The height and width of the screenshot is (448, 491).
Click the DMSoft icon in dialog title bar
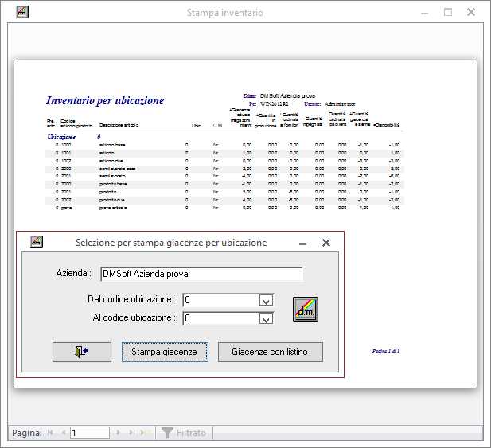click(x=37, y=242)
